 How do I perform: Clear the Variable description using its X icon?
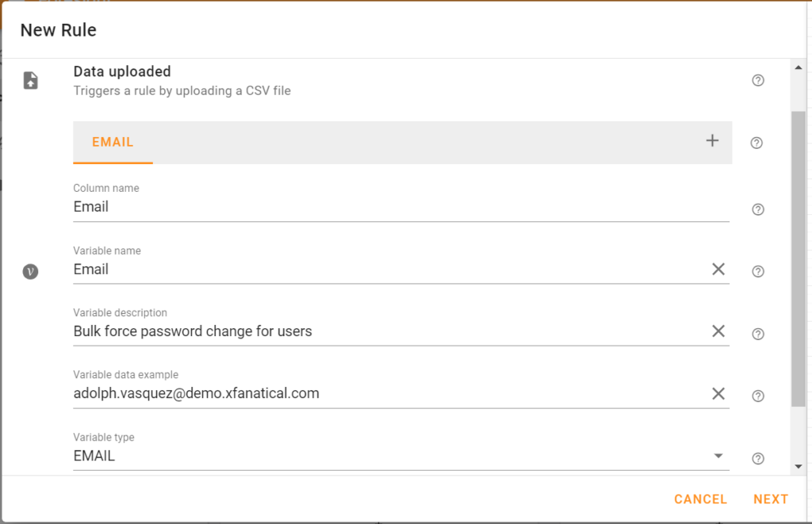point(718,331)
